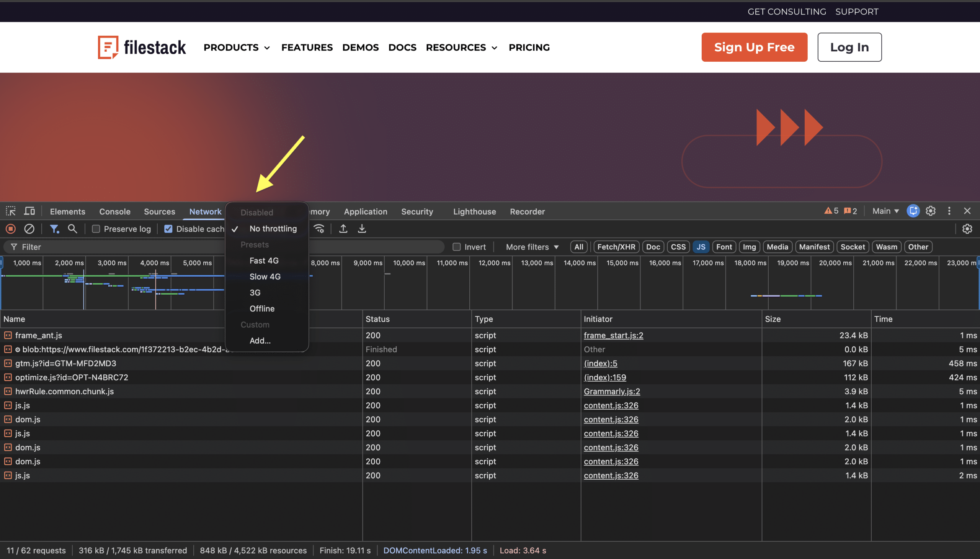Viewport: 980px width, 559px height.
Task: Select 3G throttling preset
Action: coord(266,293)
